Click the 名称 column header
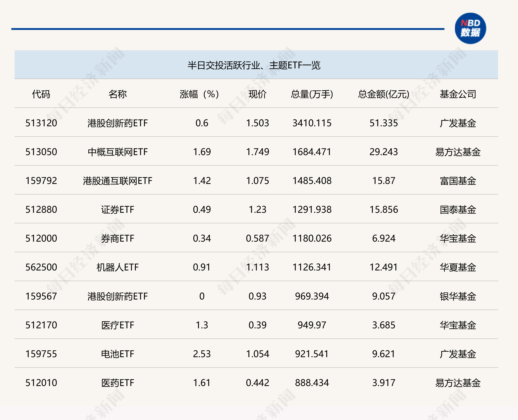Image resolution: width=518 pixels, height=420 pixels. 118,94
